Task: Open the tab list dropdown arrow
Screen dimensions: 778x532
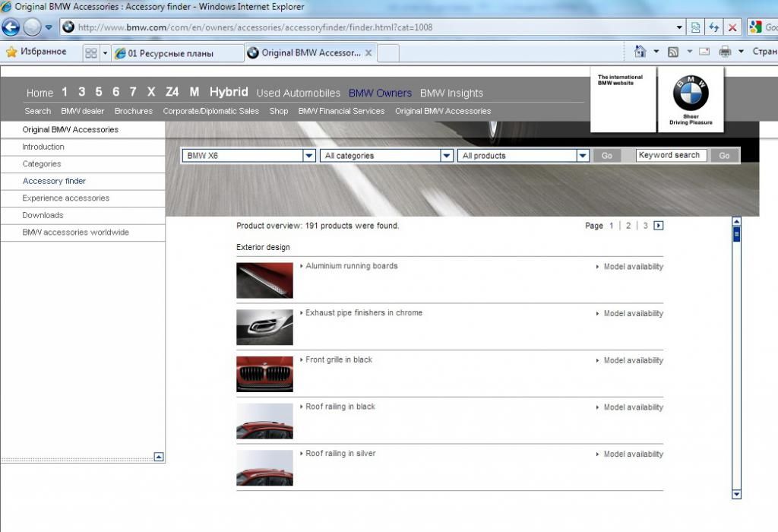Action: click(105, 52)
